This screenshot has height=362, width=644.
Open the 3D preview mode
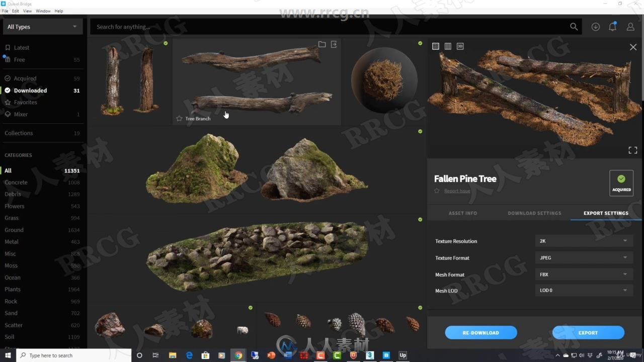coord(460,46)
